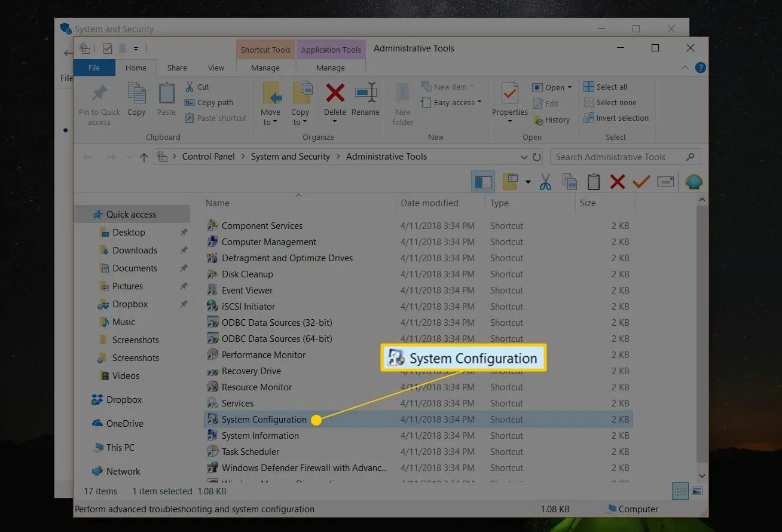Image resolution: width=782 pixels, height=532 pixels.
Task: Click Control Panel in the address breadcrumb
Action: tap(208, 157)
